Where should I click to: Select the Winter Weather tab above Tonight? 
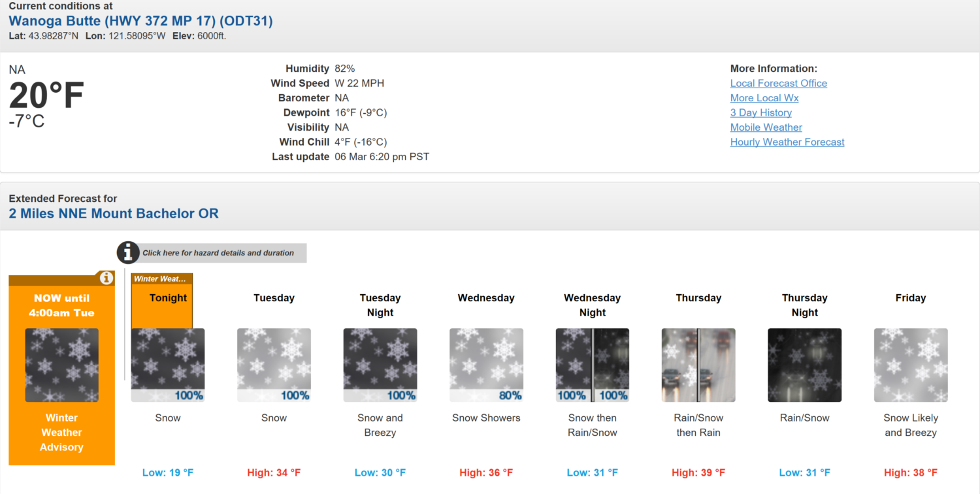point(161,279)
